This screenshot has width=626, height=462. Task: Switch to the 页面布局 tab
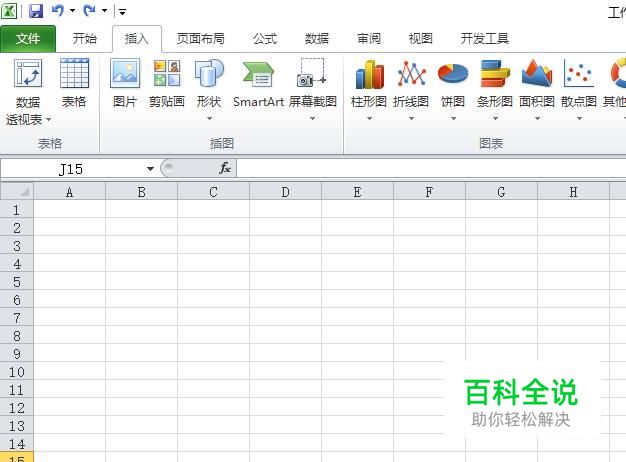200,39
